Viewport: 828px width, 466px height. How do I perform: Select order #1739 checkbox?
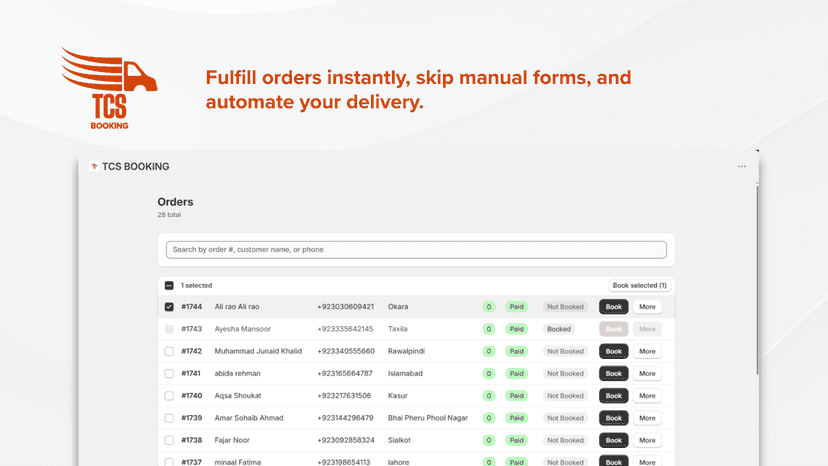tap(169, 418)
